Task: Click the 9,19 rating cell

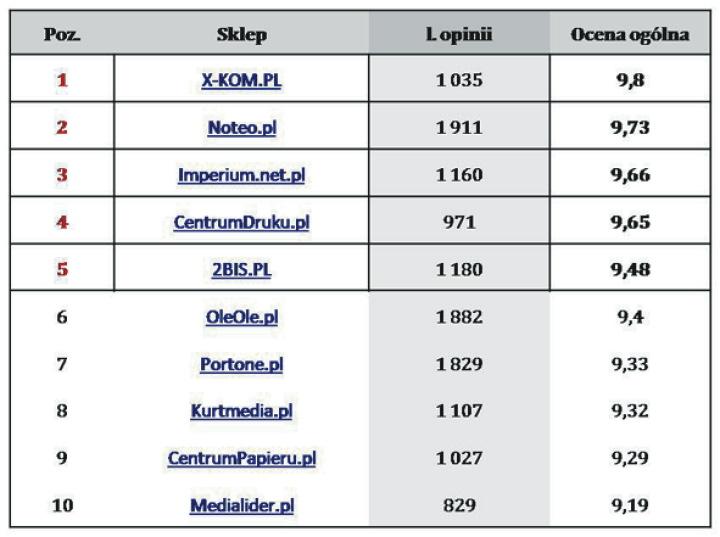Action: pyautogui.click(x=630, y=506)
